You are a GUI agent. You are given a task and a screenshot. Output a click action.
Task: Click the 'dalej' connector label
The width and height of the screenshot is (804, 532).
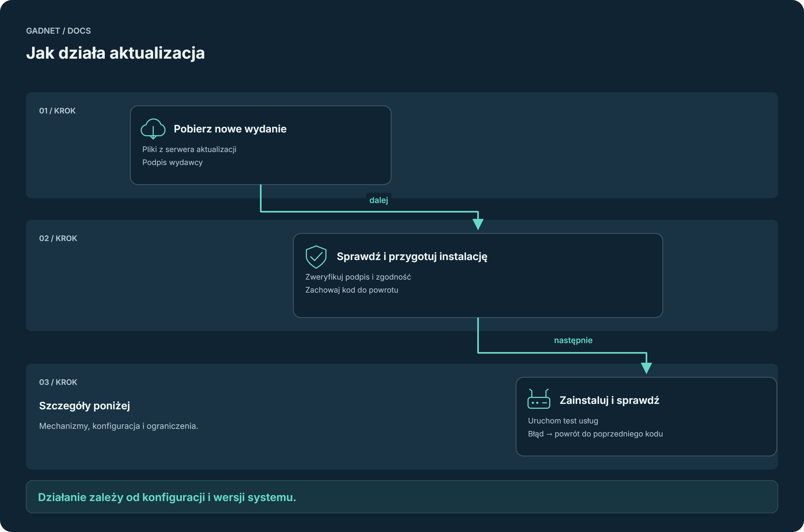(379, 200)
